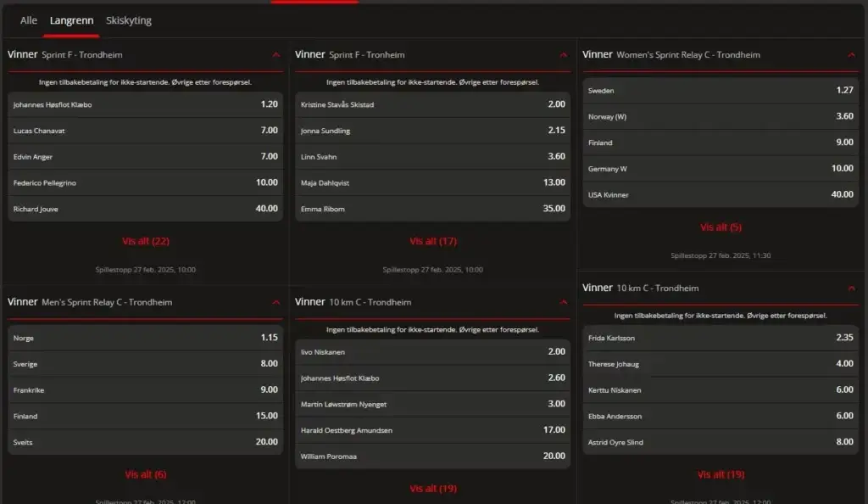The height and width of the screenshot is (504, 868).
Task: Bet on Kristine Stavås Skistad 2.00
Action: [x=433, y=104]
